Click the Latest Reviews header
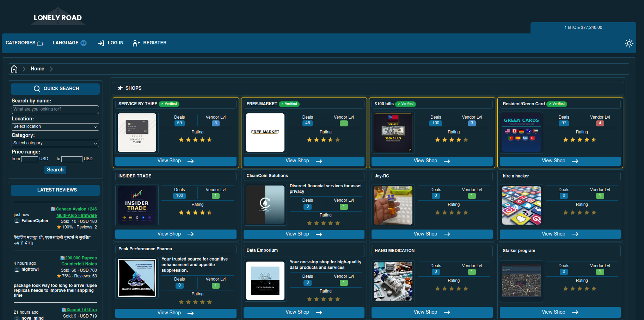The image size is (644, 320). (x=55, y=190)
